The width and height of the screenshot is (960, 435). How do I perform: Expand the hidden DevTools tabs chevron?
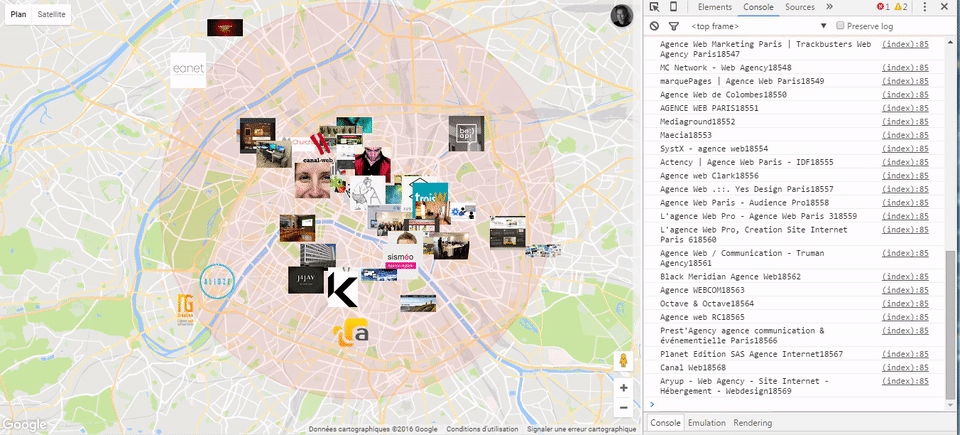829,7
